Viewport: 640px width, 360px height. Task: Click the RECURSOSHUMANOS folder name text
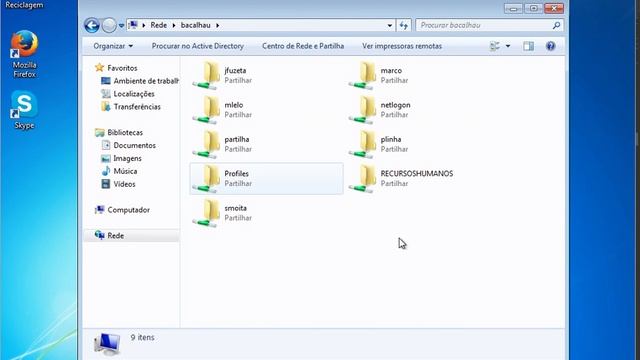point(417,173)
